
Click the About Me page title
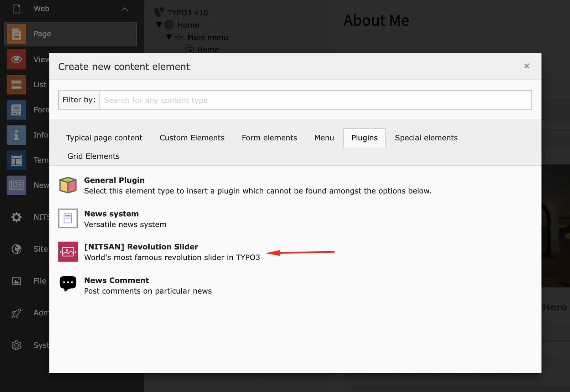click(376, 20)
